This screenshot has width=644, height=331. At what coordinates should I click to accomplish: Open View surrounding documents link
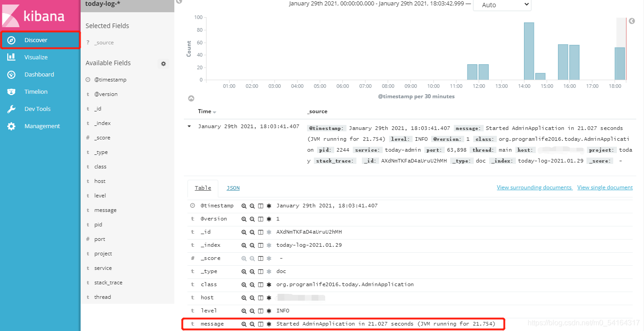click(534, 187)
